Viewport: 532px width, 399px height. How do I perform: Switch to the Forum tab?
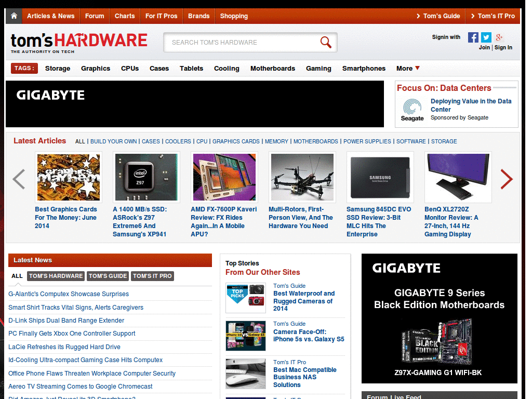[95, 16]
